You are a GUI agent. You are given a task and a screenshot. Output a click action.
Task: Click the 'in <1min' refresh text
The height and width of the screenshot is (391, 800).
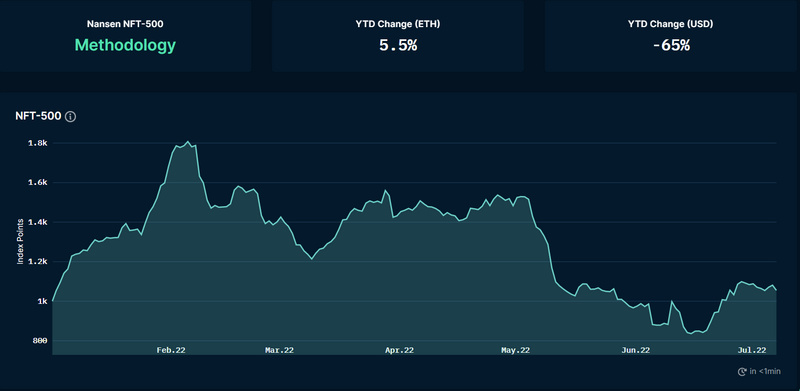tap(765, 372)
